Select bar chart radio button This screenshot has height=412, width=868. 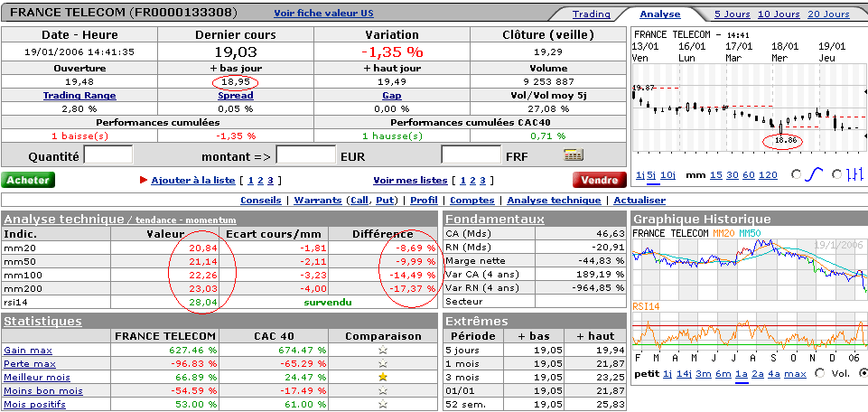point(837,175)
